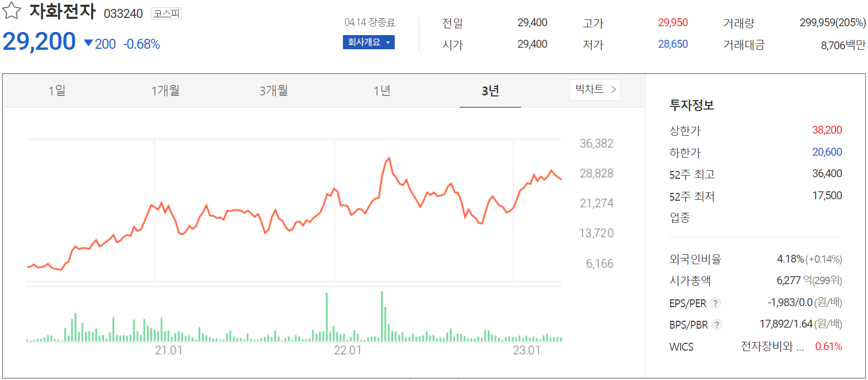868x380 pixels.
Task: Switch chart to 1개월 tab
Action: pos(165,91)
